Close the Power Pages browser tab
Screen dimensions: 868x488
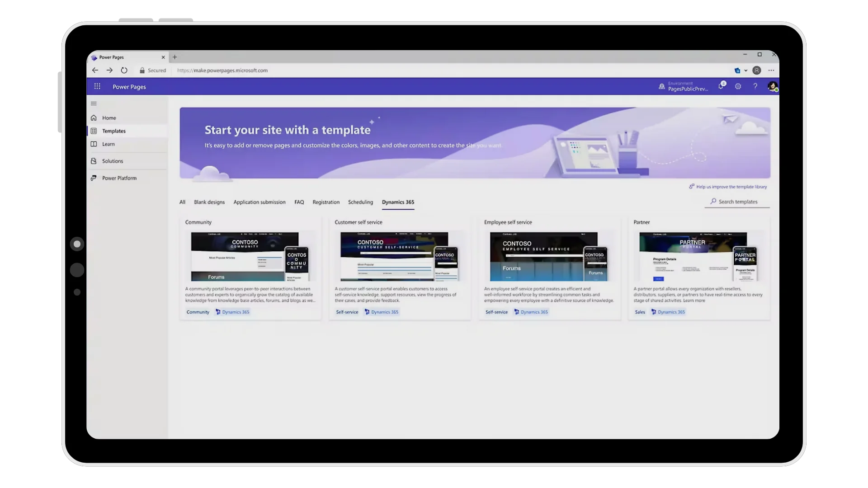[x=163, y=57]
